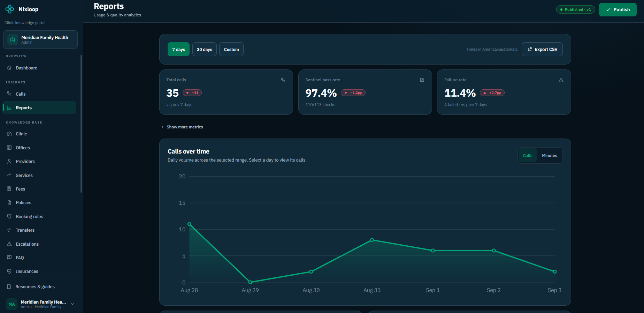Click the sidebar scrollbar

coord(82,124)
